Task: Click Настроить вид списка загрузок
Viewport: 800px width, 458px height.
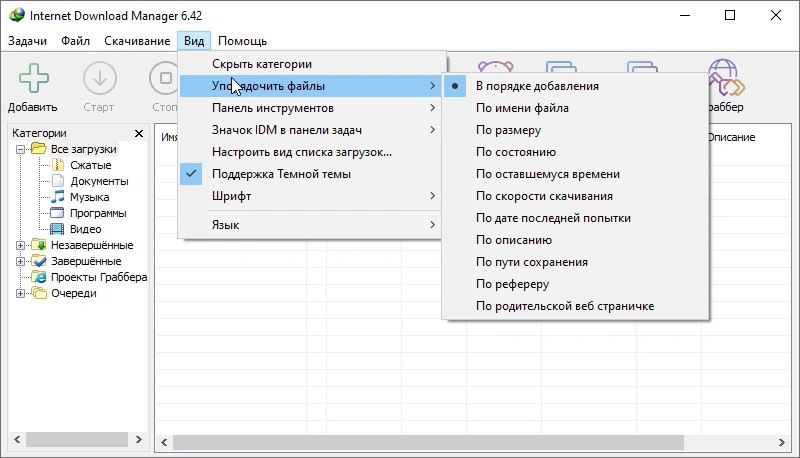Action: [301, 152]
